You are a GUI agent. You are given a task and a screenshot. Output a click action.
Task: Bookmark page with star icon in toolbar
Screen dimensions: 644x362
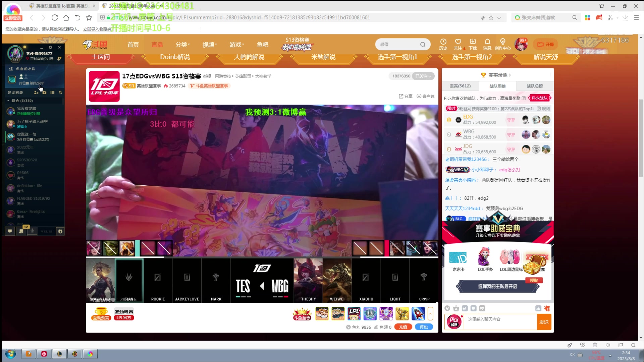89,17
